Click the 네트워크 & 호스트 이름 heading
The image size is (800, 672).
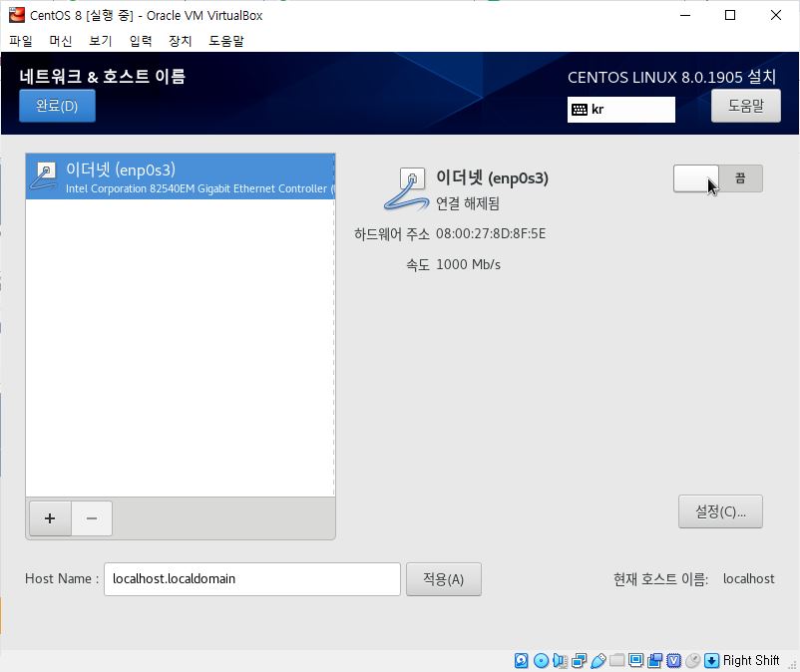[x=102, y=76]
